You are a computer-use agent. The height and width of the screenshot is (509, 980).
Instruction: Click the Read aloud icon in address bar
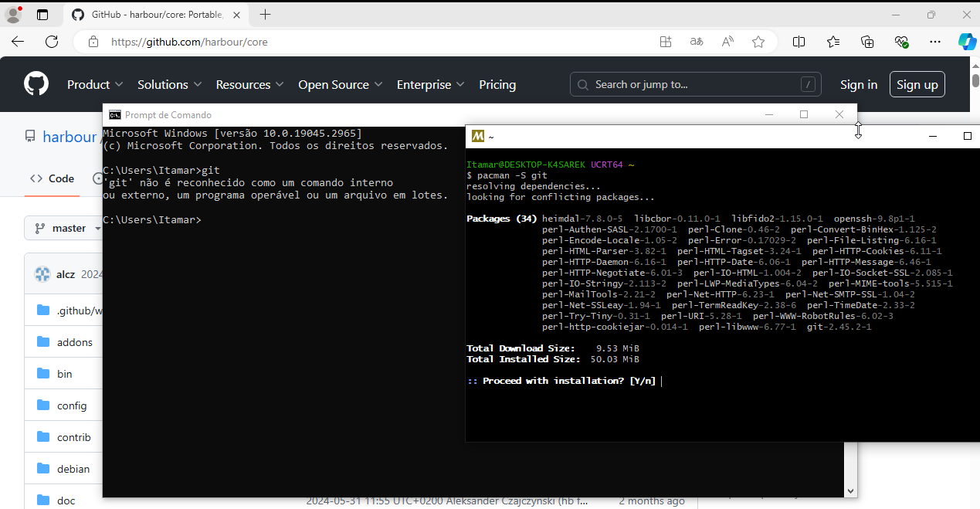click(x=727, y=42)
